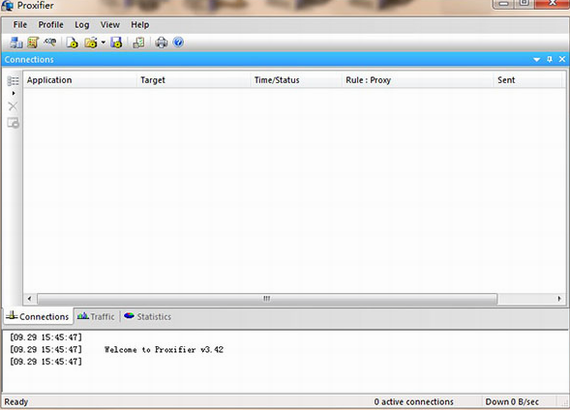The image size is (570, 410).
Task: Toggle pin on Connections panel
Action: [x=550, y=59]
